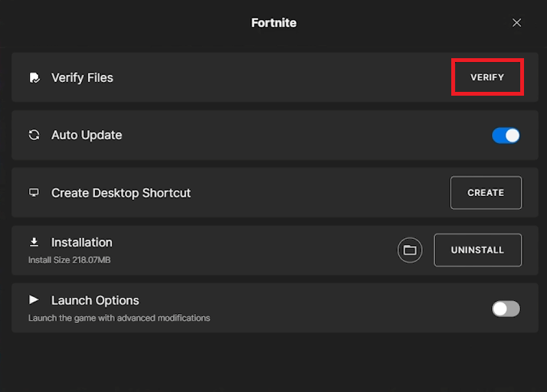
Task: Close the Fortnite settings dialog
Action: (516, 23)
